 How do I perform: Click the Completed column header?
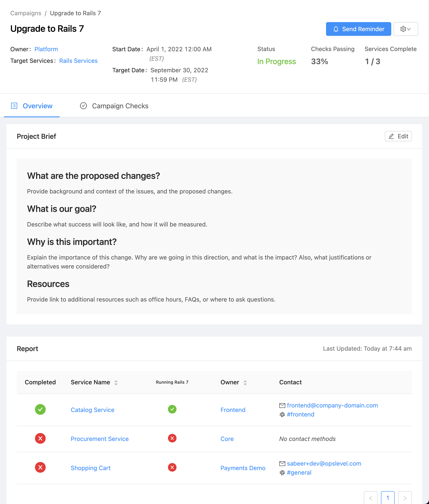[40, 382]
